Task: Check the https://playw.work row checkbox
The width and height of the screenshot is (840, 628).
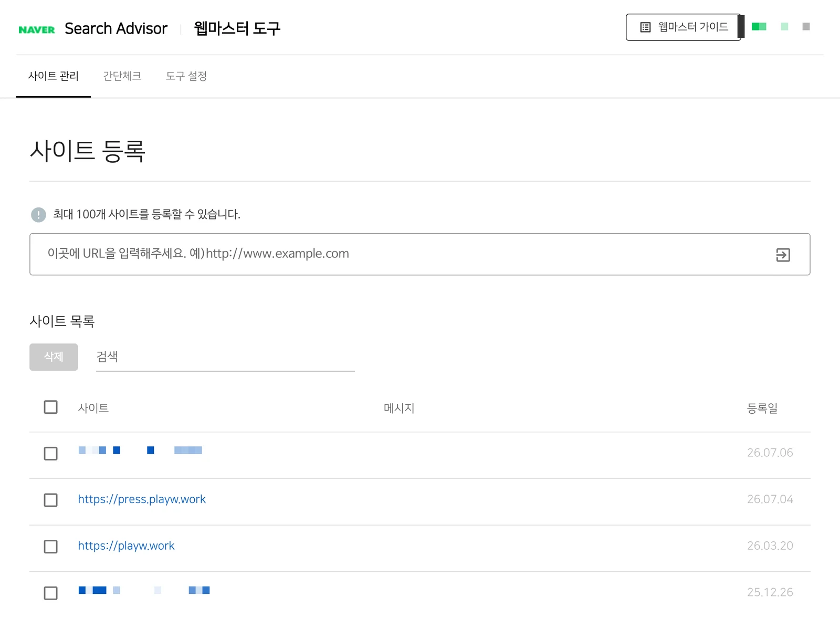Action: point(51,547)
